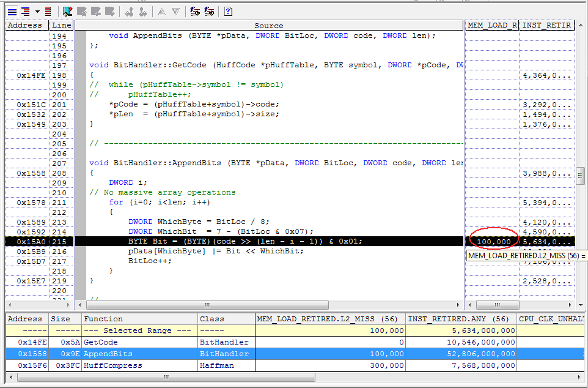Click the Function column header in bottom table
The width and height of the screenshot is (588, 388).
coord(103,319)
